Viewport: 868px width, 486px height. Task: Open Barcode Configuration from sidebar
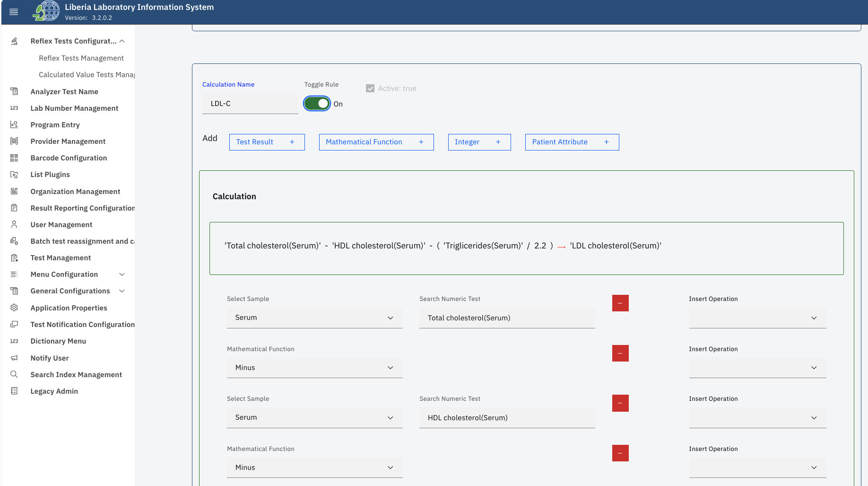(69, 158)
